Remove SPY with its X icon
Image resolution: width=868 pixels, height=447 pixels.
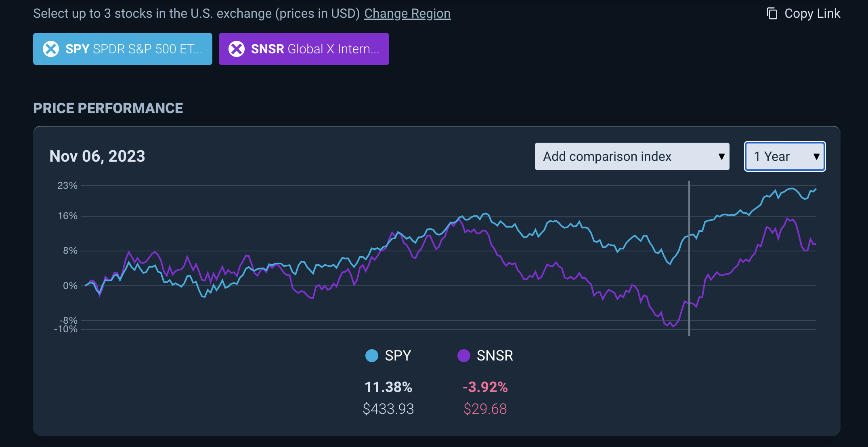click(x=51, y=49)
